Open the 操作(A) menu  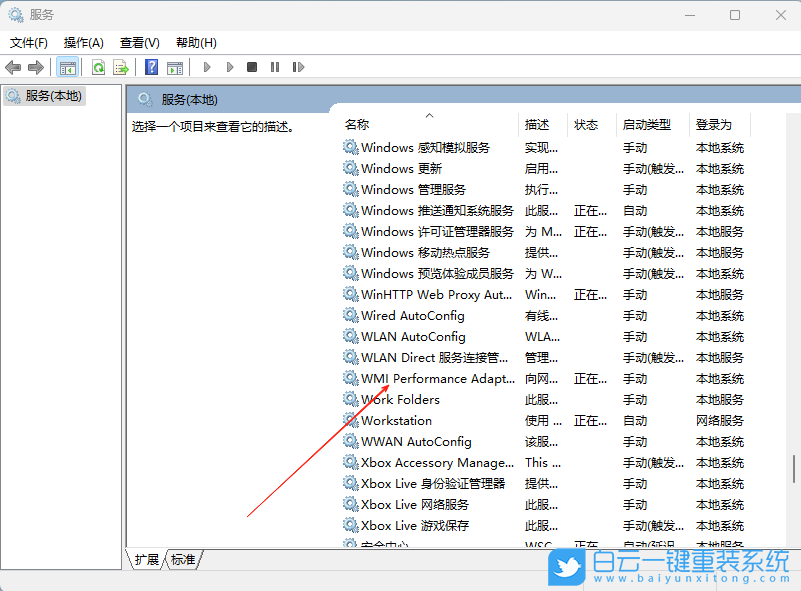[86, 42]
